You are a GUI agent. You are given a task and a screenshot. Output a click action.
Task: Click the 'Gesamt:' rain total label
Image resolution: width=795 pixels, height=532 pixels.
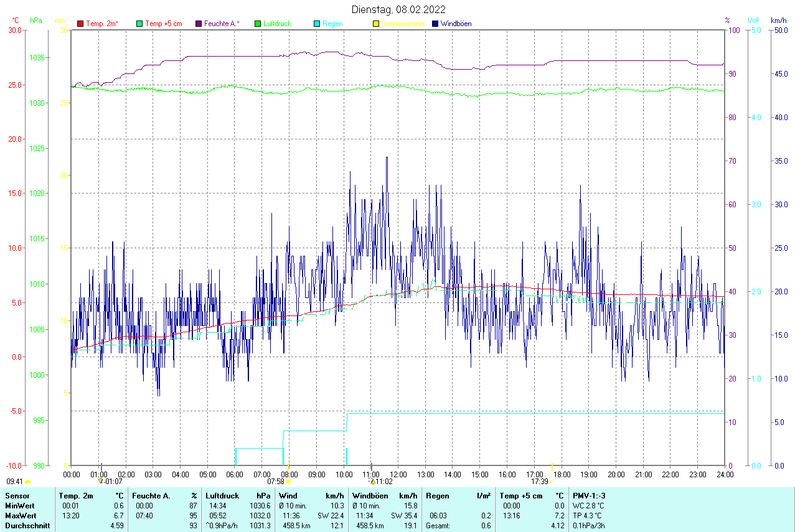tap(439, 526)
